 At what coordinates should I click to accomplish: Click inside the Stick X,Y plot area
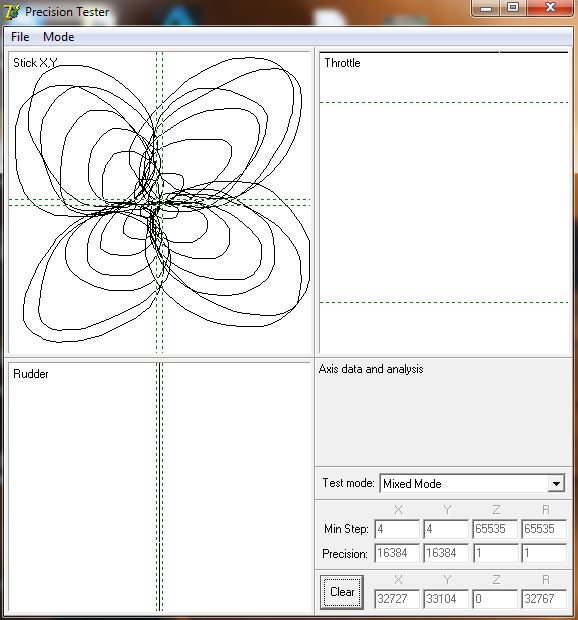point(159,202)
